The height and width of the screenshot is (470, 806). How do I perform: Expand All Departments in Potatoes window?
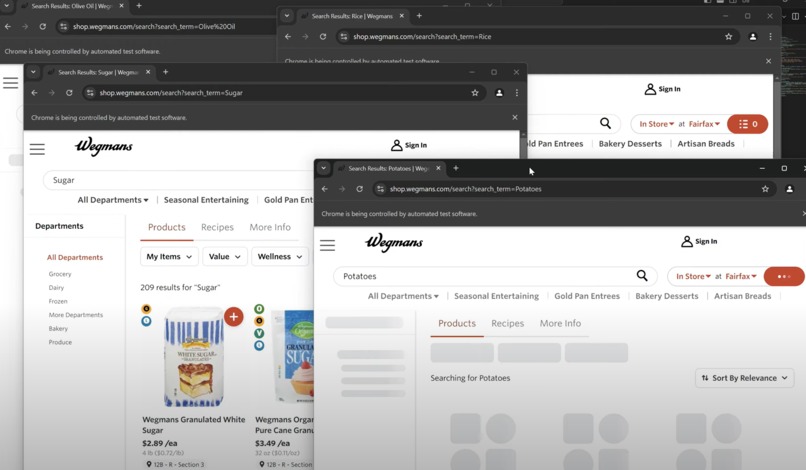tap(403, 296)
